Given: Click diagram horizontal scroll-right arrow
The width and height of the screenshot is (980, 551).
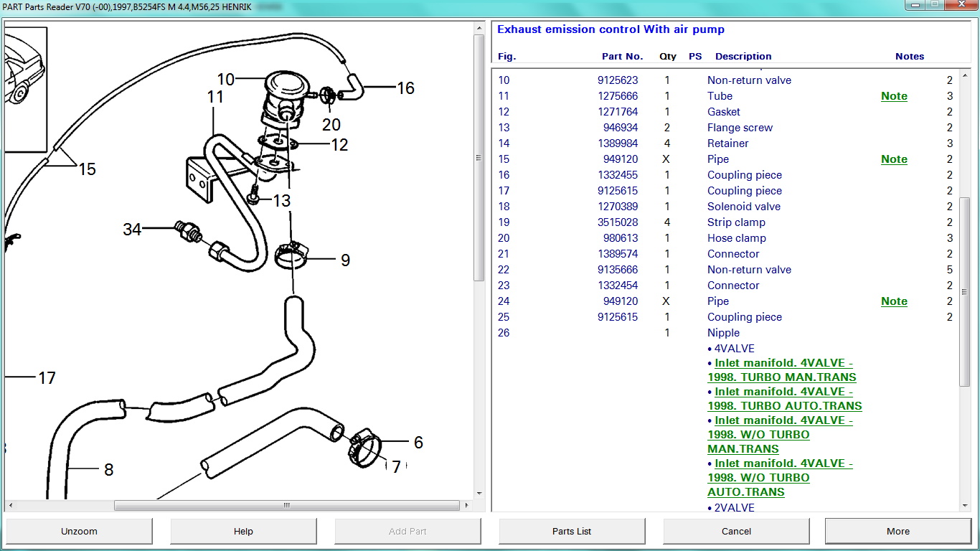Looking at the screenshot, I should coord(468,505).
